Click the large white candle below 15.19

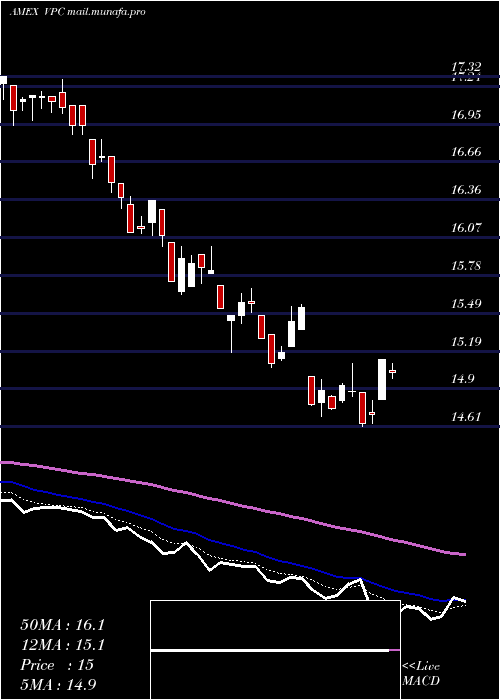click(382, 379)
